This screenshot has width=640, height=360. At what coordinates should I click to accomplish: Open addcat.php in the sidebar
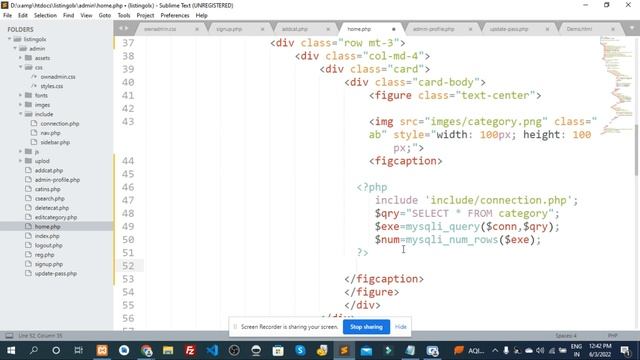point(49,171)
